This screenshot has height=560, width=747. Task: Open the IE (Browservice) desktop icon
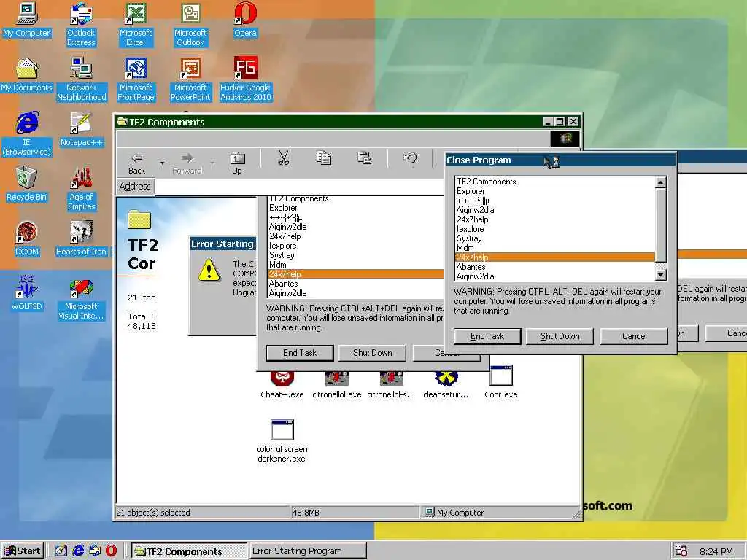27,134
